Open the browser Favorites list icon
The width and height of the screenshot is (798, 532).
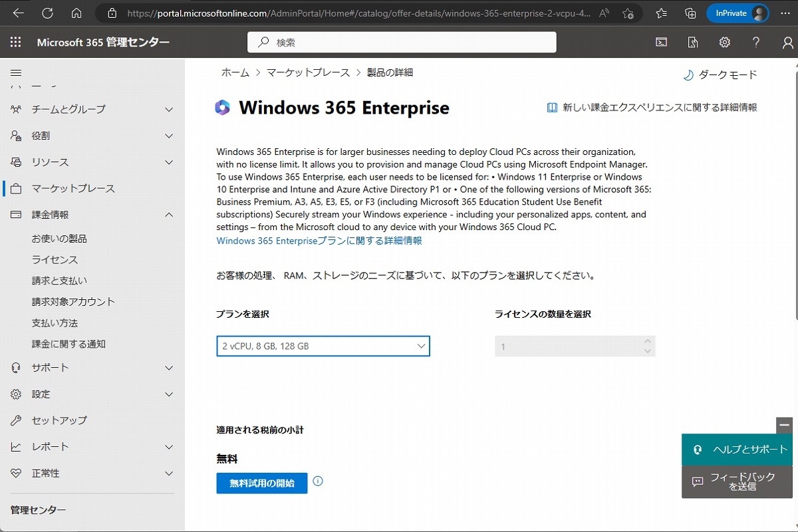pyautogui.click(x=661, y=13)
